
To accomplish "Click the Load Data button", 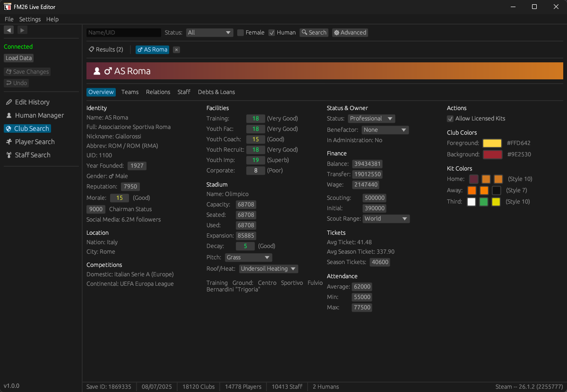I will [19, 58].
